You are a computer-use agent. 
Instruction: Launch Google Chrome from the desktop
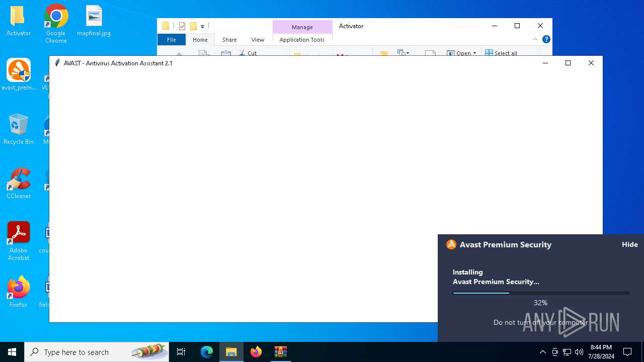coord(56,23)
